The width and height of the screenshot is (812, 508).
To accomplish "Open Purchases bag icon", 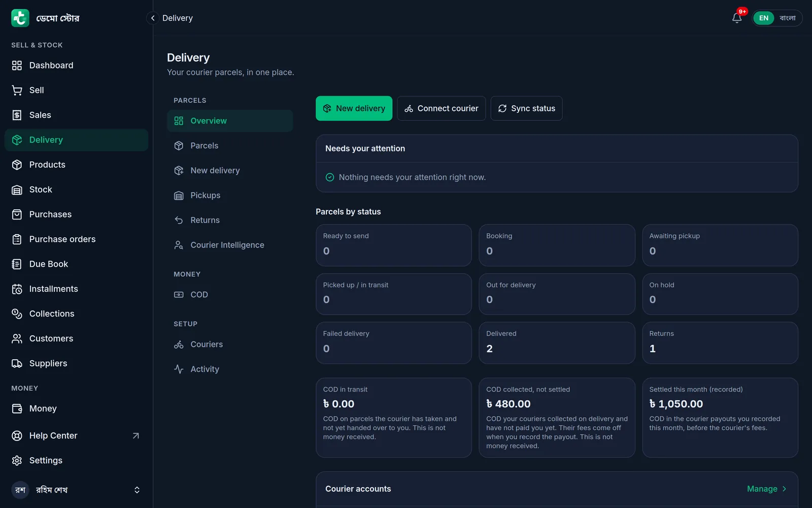I will pyautogui.click(x=17, y=214).
